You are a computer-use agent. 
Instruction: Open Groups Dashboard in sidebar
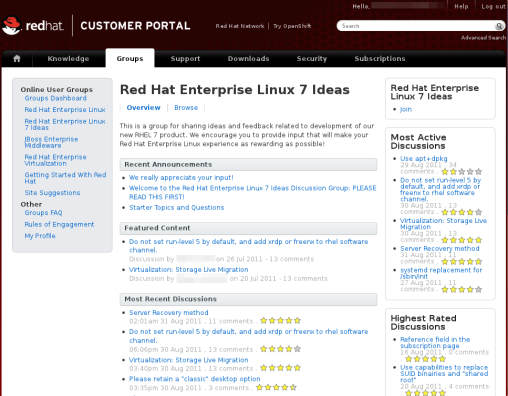click(x=55, y=98)
